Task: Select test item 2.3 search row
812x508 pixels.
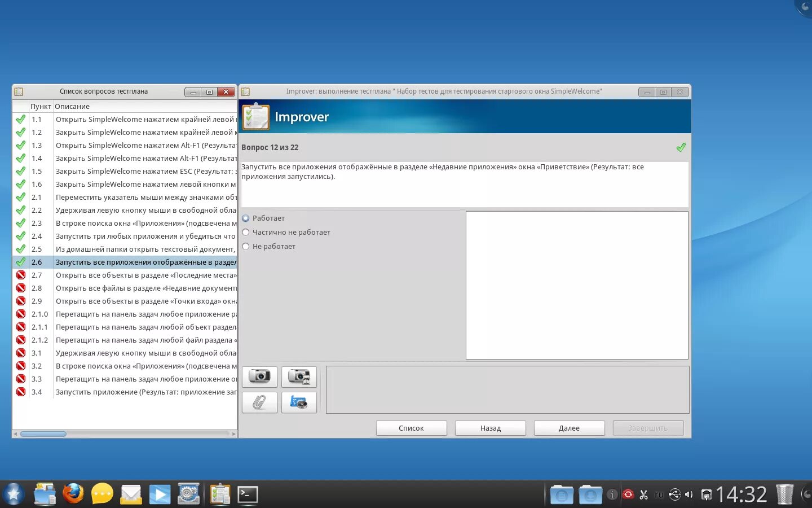Action: (x=125, y=224)
